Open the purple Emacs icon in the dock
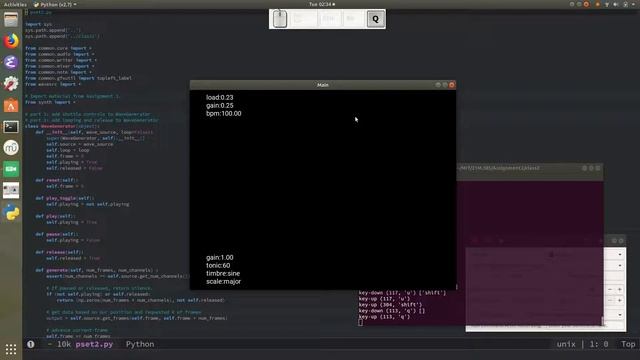 11,62
